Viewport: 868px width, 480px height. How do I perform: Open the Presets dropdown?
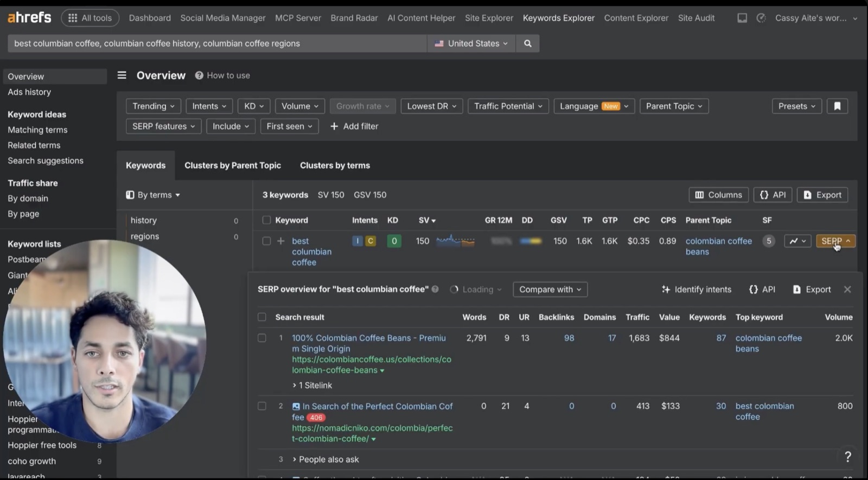(797, 106)
